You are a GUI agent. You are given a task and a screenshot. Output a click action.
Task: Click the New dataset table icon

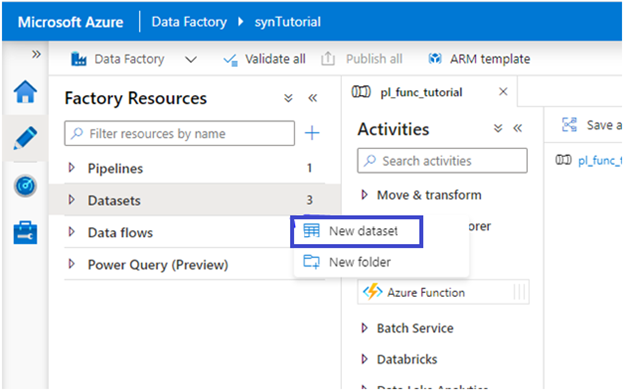311,231
